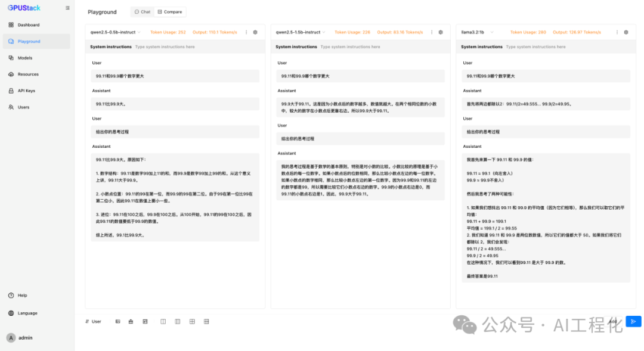Open the qwen2.5-1.5b-instruct model dropdown
Image resolution: width=644 pixels, height=351 pixels.
pos(301,32)
